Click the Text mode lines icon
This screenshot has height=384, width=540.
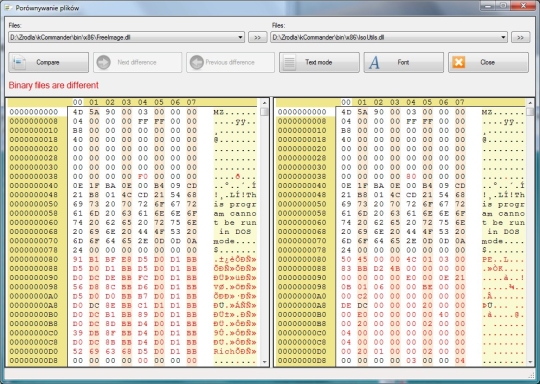[x=289, y=62]
